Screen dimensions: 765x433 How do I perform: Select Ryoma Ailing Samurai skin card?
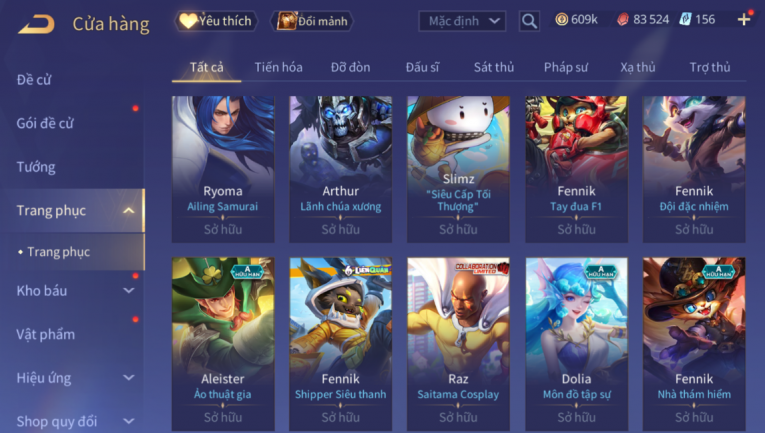223,169
